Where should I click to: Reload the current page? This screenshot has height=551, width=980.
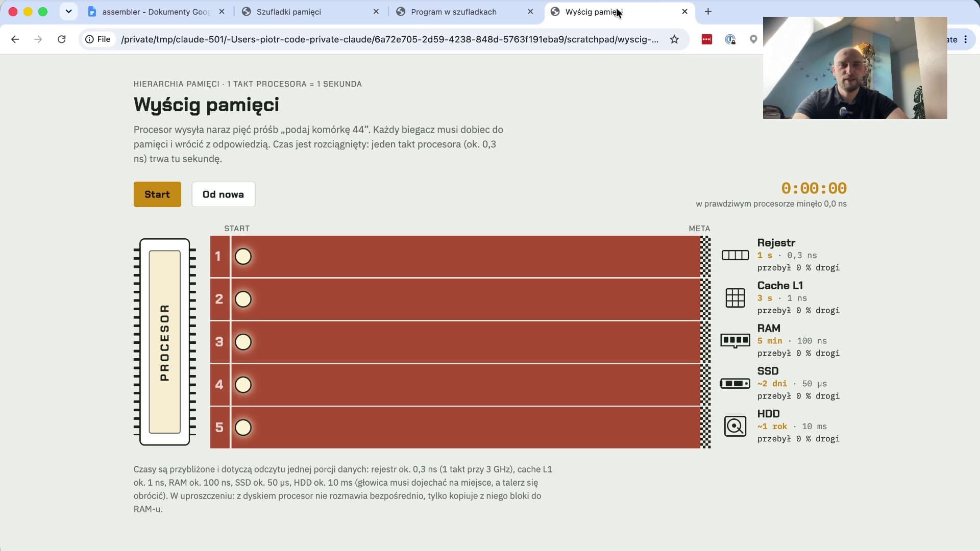[62, 39]
